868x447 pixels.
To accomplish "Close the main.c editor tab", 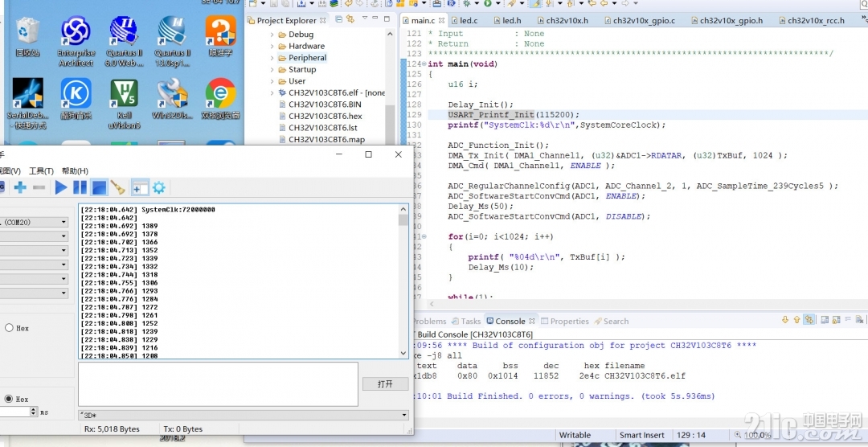I will 440,20.
